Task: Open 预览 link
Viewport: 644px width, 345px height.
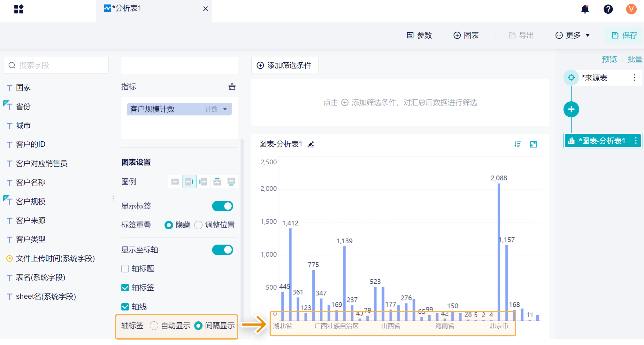Action: [x=609, y=59]
